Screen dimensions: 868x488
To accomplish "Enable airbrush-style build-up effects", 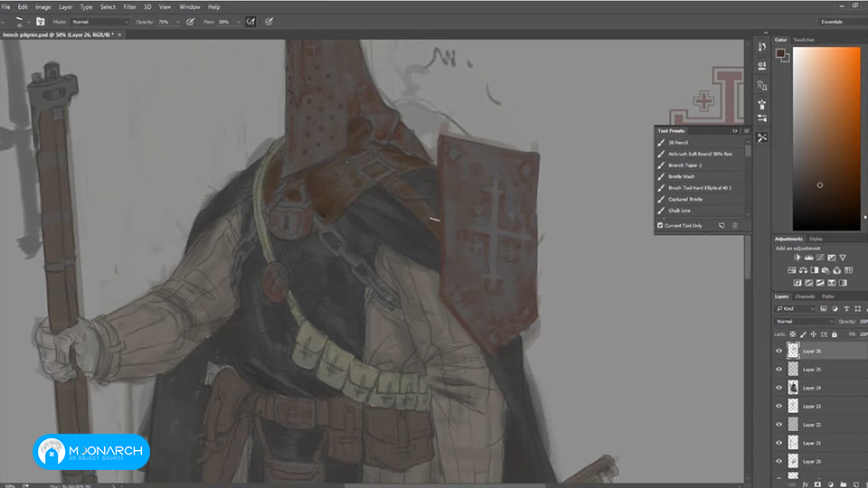I will click(250, 22).
